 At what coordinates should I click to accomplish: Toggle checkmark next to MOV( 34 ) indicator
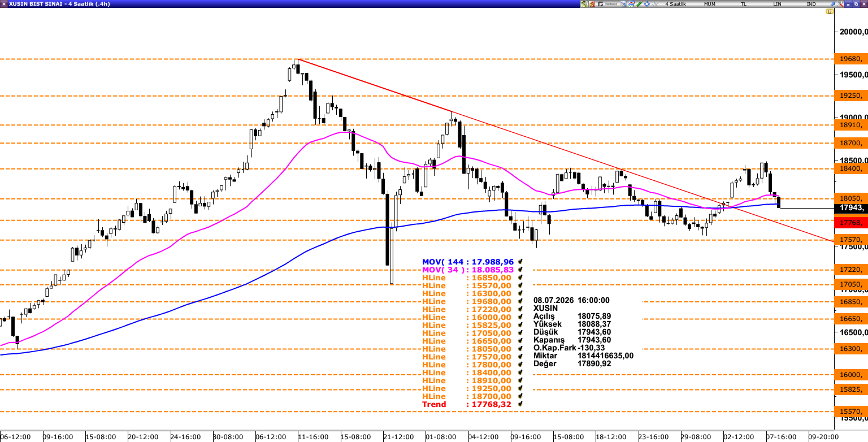tap(520, 270)
